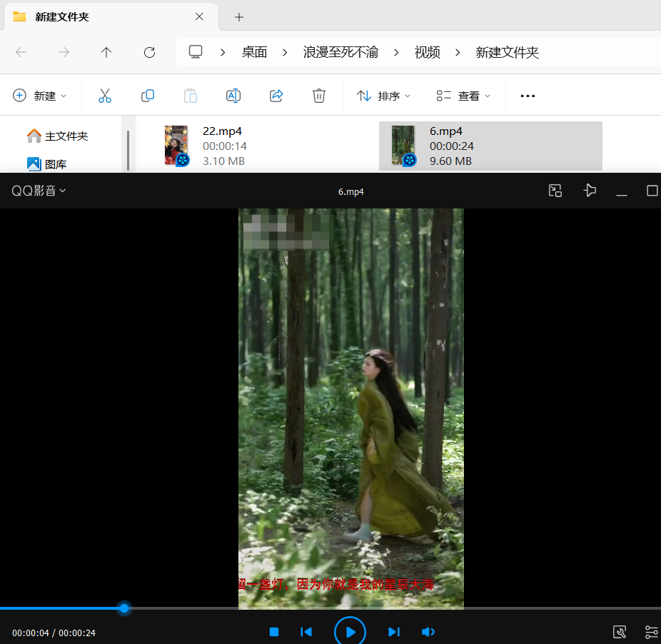
Task: Open the QQ影音 main menu dropdown
Action: click(39, 191)
